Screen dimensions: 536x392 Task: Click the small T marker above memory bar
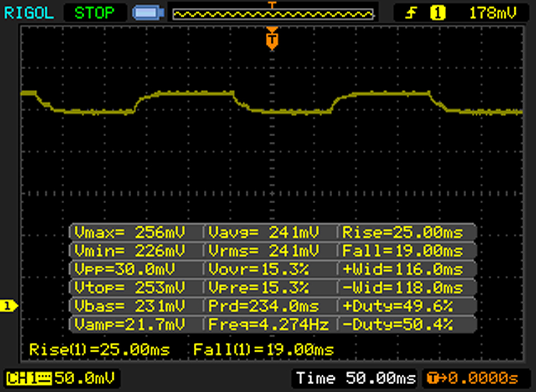pyautogui.click(x=272, y=4)
